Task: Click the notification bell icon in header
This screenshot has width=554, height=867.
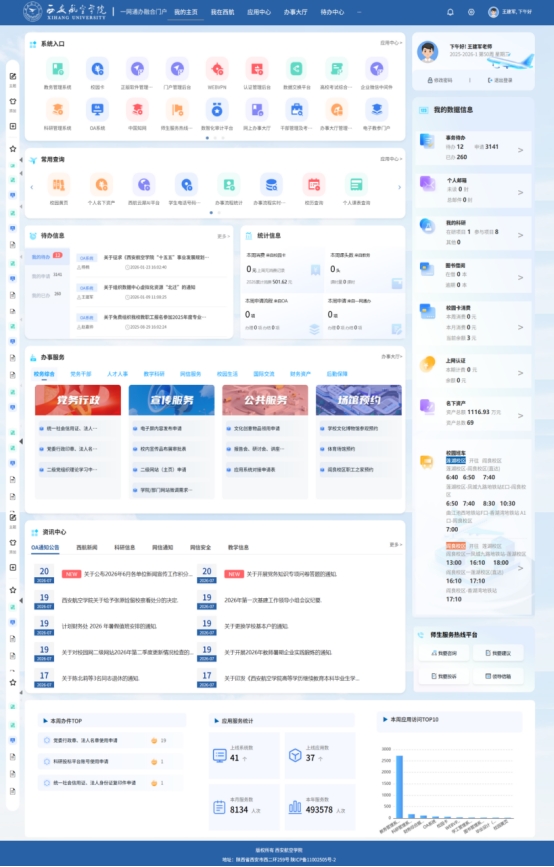Action: click(x=450, y=12)
